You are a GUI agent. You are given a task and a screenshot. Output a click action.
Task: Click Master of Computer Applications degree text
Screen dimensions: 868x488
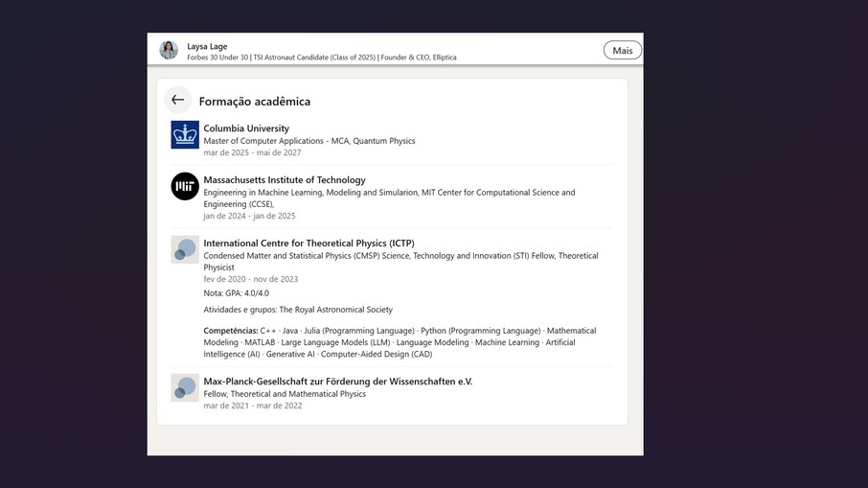click(x=308, y=141)
